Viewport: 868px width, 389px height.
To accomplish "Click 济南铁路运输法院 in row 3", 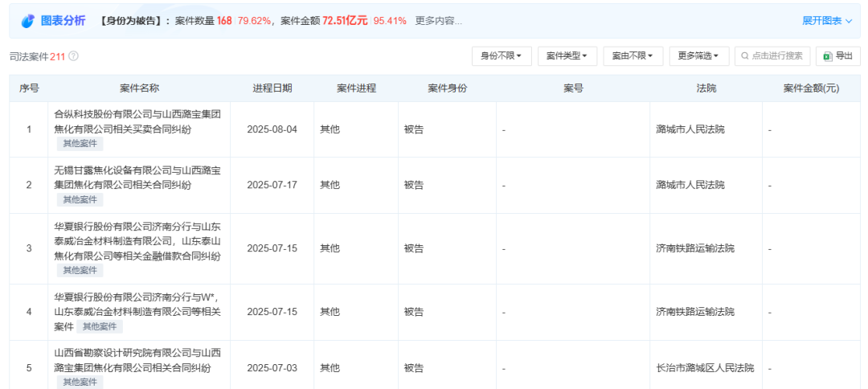I will (694, 248).
